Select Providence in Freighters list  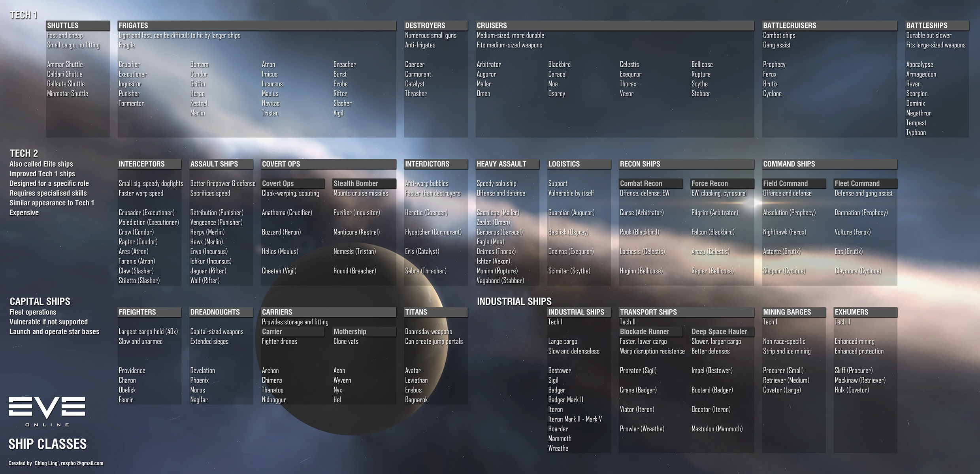132,371
